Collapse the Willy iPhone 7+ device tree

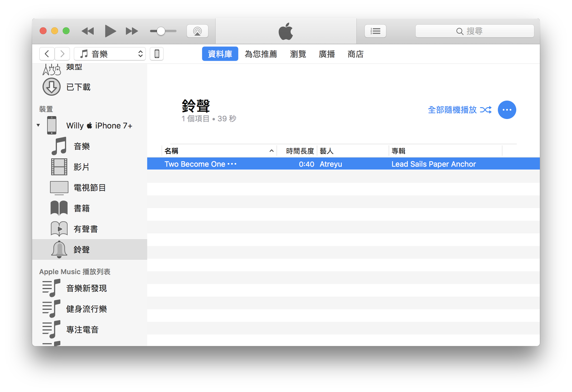pyautogui.click(x=38, y=125)
